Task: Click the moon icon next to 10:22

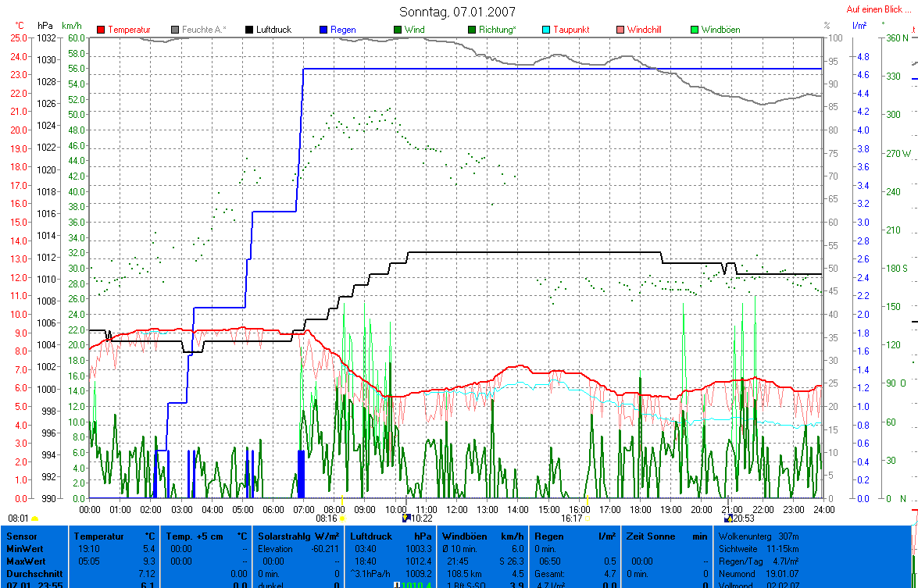Action: 405,518
